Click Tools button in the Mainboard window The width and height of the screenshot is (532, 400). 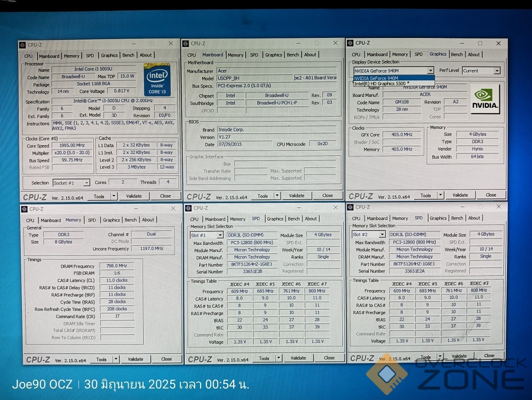(x=263, y=195)
